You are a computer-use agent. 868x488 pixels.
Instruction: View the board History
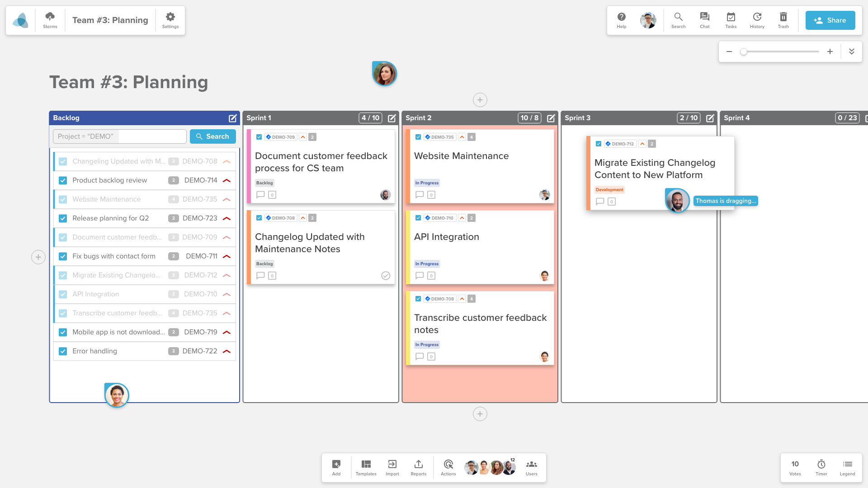[757, 20]
